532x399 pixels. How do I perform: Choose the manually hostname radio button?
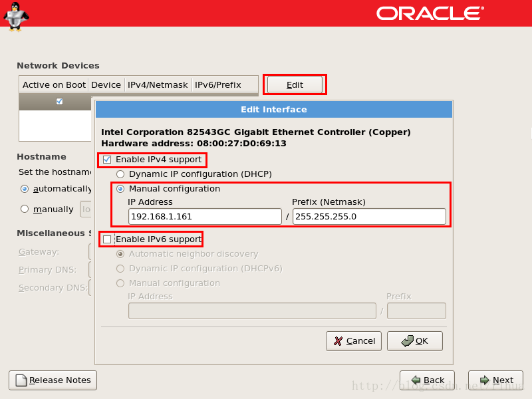click(25, 209)
